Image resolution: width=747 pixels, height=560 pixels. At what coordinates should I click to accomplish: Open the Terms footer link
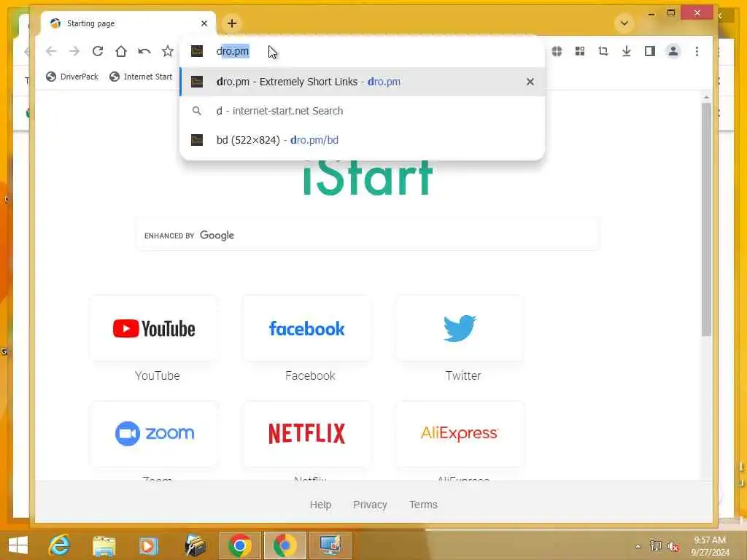coord(423,505)
